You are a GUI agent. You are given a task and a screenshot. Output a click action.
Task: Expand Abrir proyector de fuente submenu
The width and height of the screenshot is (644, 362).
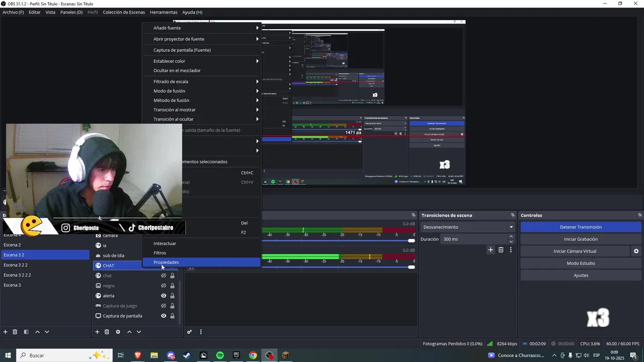click(201, 39)
